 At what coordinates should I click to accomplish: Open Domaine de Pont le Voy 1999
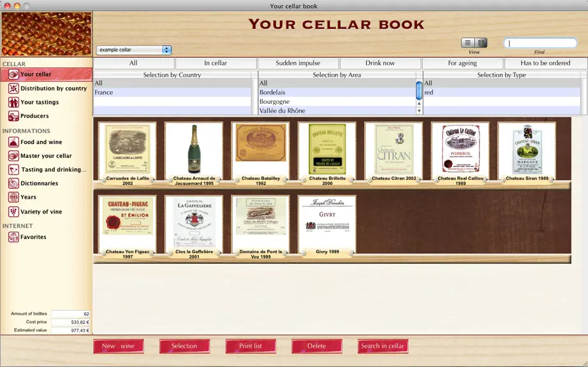click(261, 225)
